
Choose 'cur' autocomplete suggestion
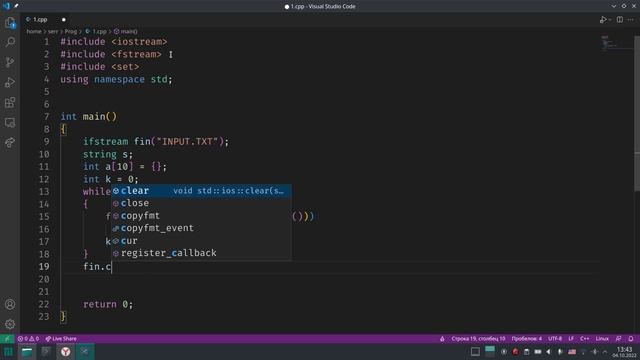202,241
